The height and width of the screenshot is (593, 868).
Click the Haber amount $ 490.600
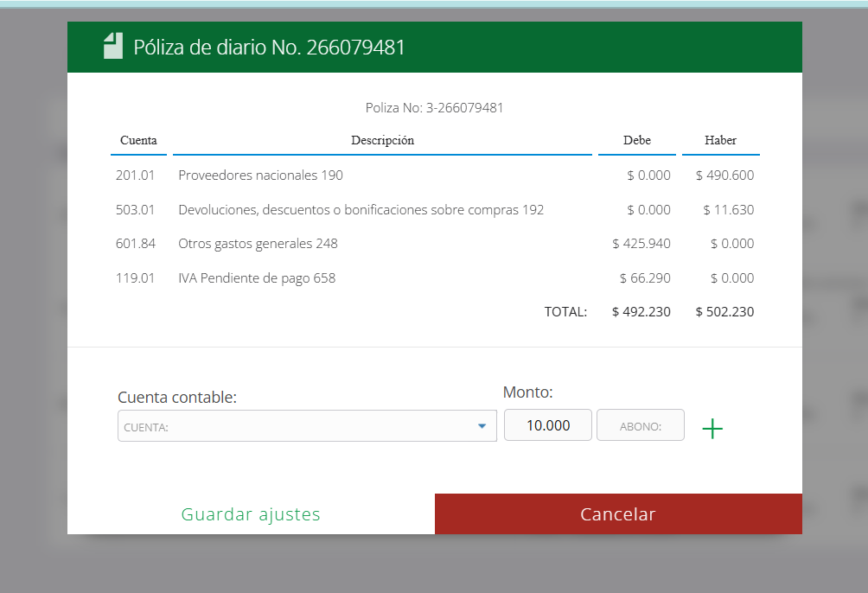click(x=724, y=175)
